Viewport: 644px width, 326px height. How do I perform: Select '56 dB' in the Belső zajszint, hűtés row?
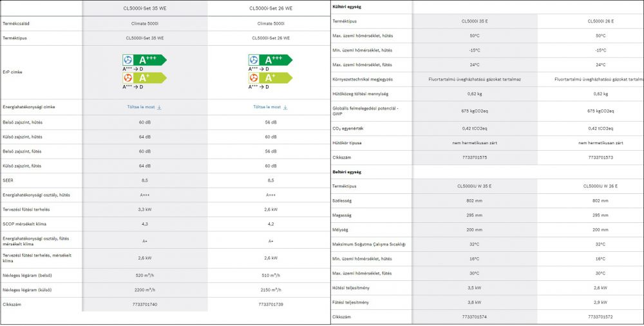point(270,122)
